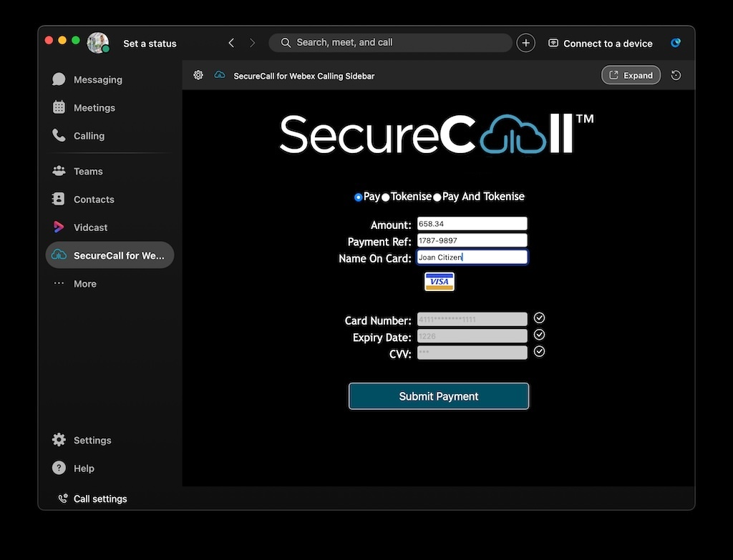The height and width of the screenshot is (560, 733).
Task: Click the Calling phone icon
Action: [x=59, y=135]
